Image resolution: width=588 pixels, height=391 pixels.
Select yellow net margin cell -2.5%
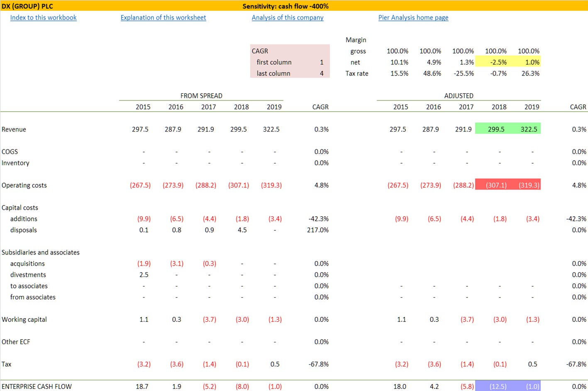(x=492, y=62)
